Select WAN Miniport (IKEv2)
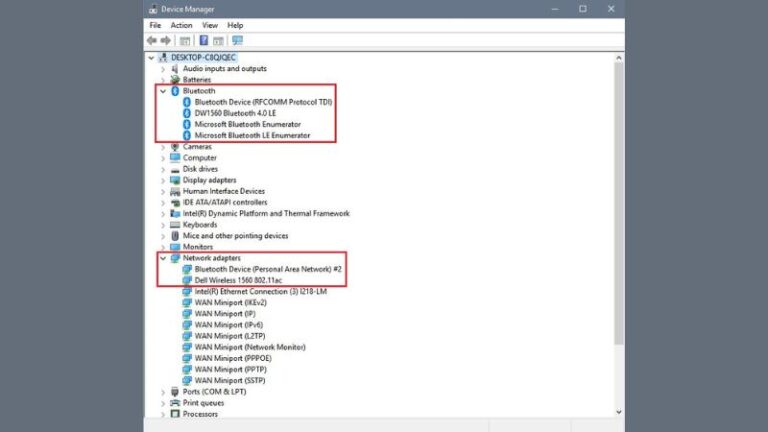768x432 pixels. click(x=230, y=303)
